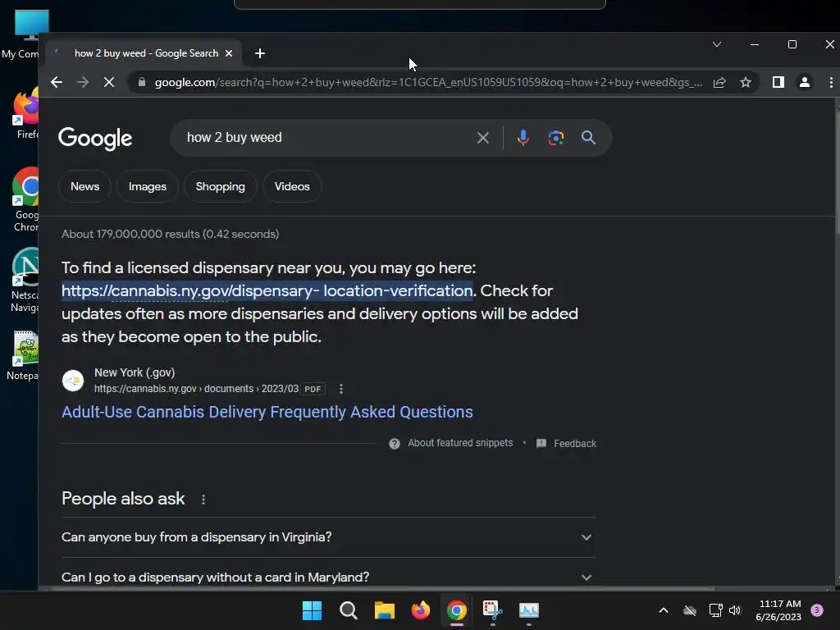
Task: Click the PDF label in the result URL
Action: (x=313, y=389)
